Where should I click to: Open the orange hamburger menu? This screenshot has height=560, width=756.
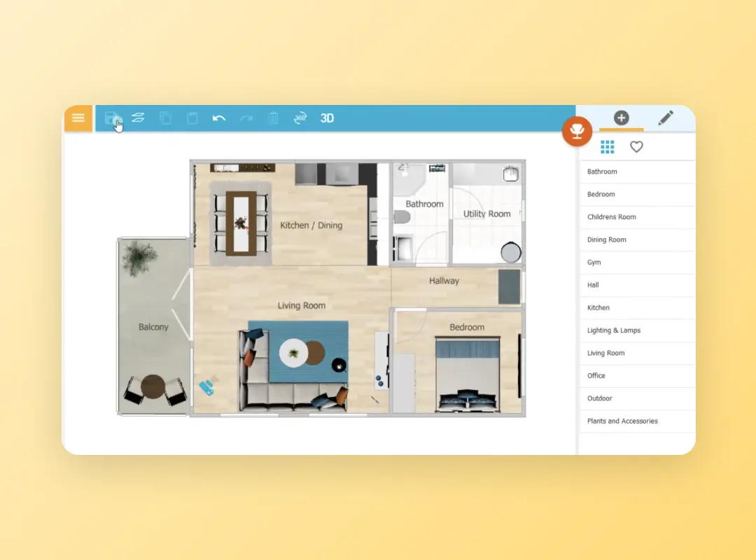pos(78,118)
